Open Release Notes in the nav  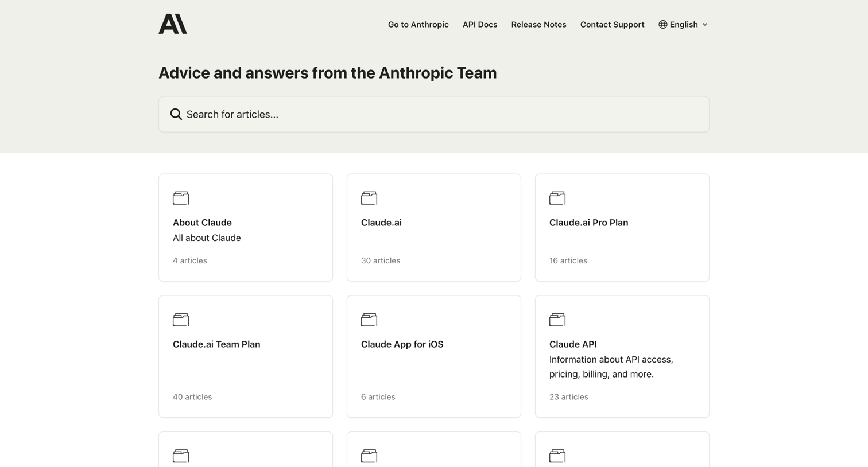[x=539, y=24]
